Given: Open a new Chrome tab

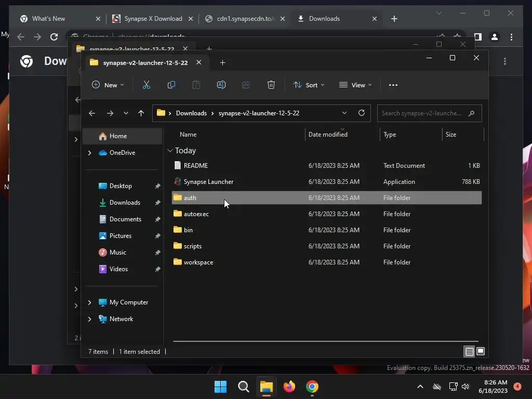Looking at the screenshot, I should tap(394, 19).
